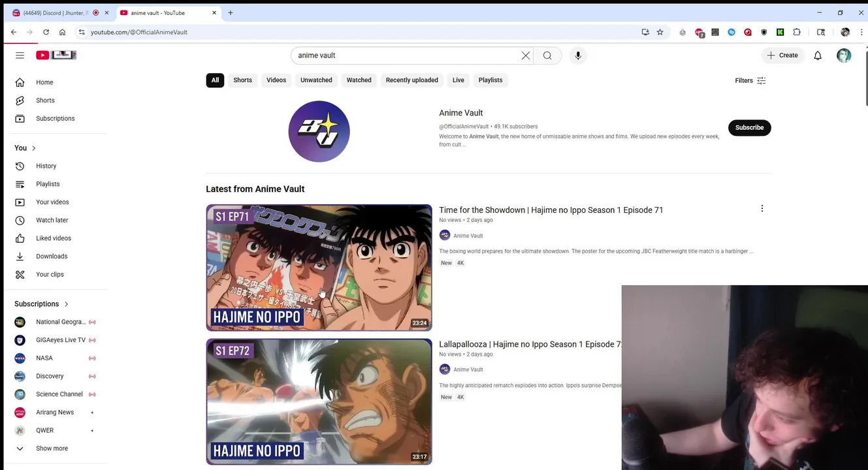868x470 pixels.
Task: Select the Recently uploaded filter chip
Action: (411, 80)
